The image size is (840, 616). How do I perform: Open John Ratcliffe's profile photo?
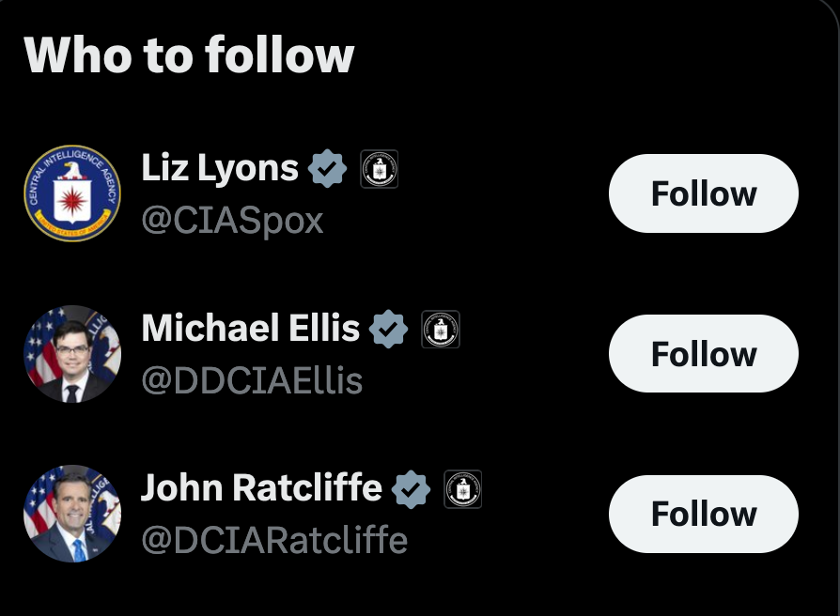coord(72,514)
